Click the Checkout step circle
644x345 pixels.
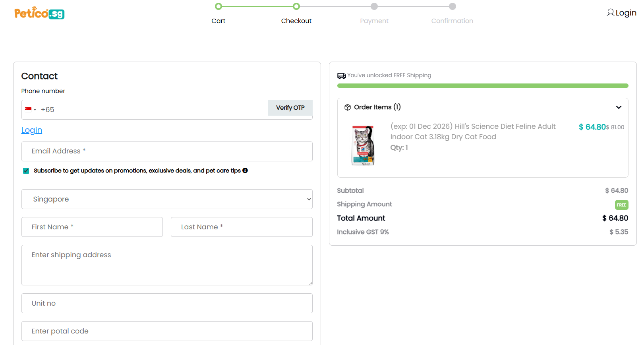(296, 6)
